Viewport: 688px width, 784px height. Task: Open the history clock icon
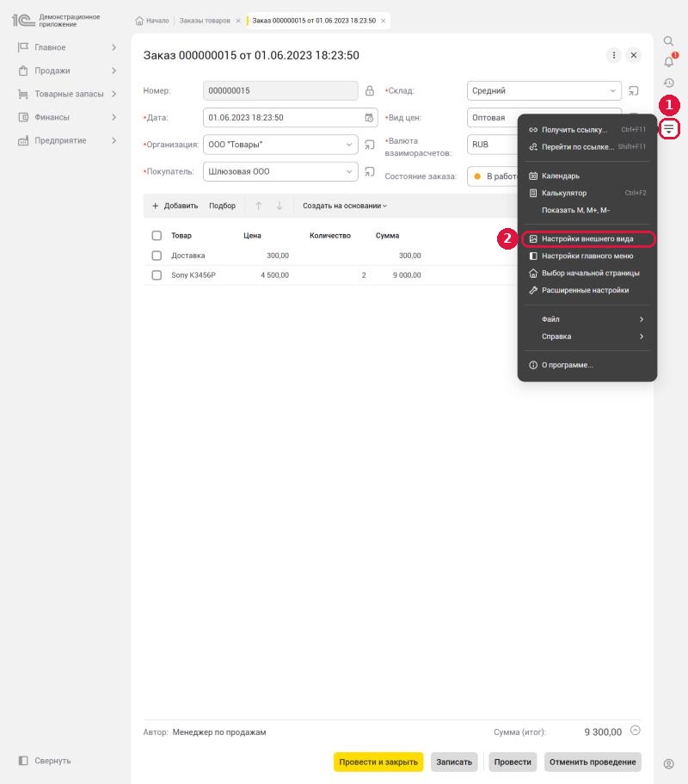[x=668, y=83]
